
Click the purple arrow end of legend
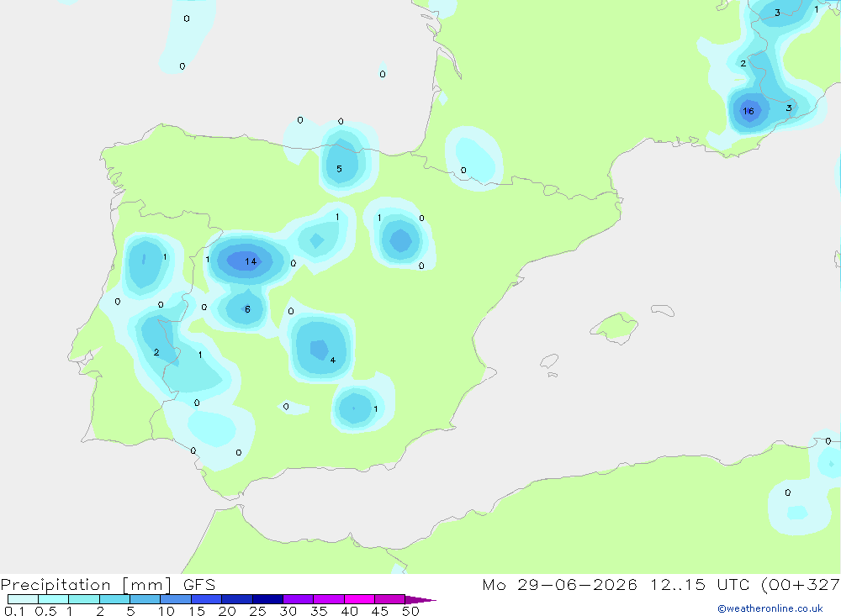(x=420, y=600)
